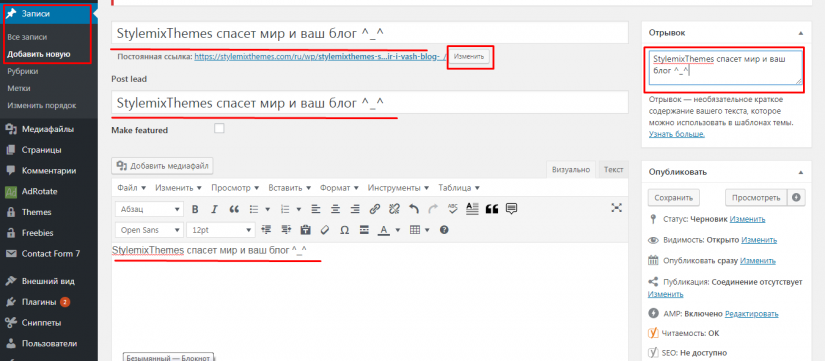Open the Таблица editor menu
The height and width of the screenshot is (361, 825).
point(459,188)
